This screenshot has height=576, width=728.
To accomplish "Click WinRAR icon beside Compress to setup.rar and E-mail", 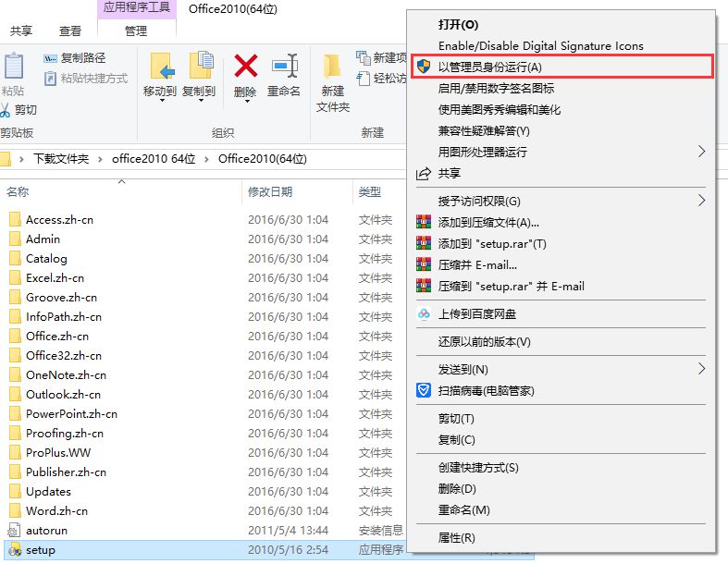I will point(424,286).
